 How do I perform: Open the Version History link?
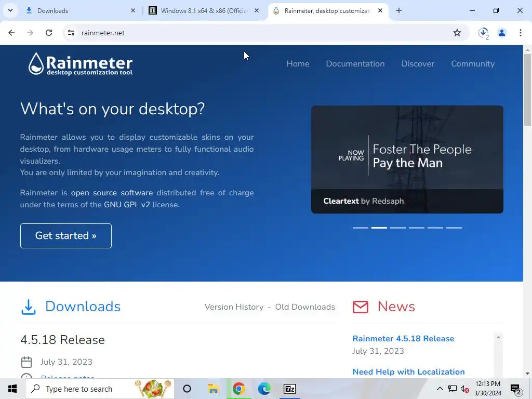(x=234, y=307)
